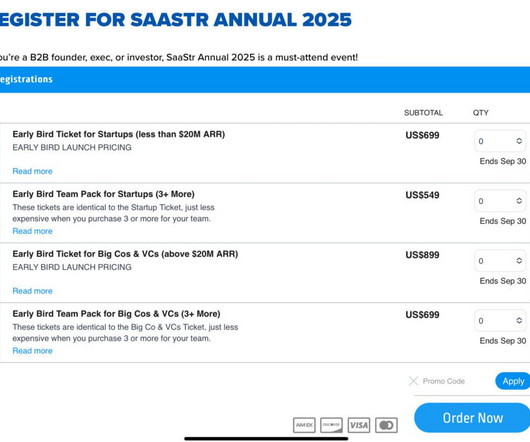Click the AMEX card icon

304,425
